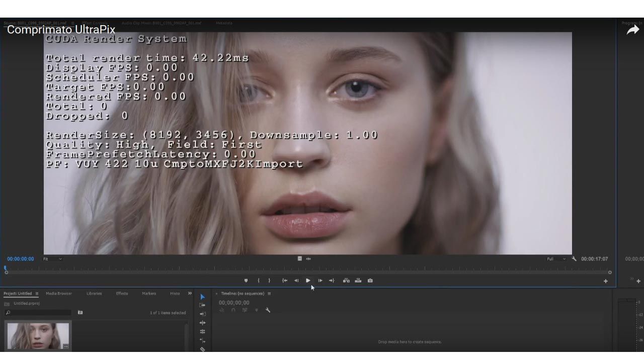Click the Go to In point icon
Image resolution: width=644 pixels, height=362 pixels.
pyautogui.click(x=284, y=281)
